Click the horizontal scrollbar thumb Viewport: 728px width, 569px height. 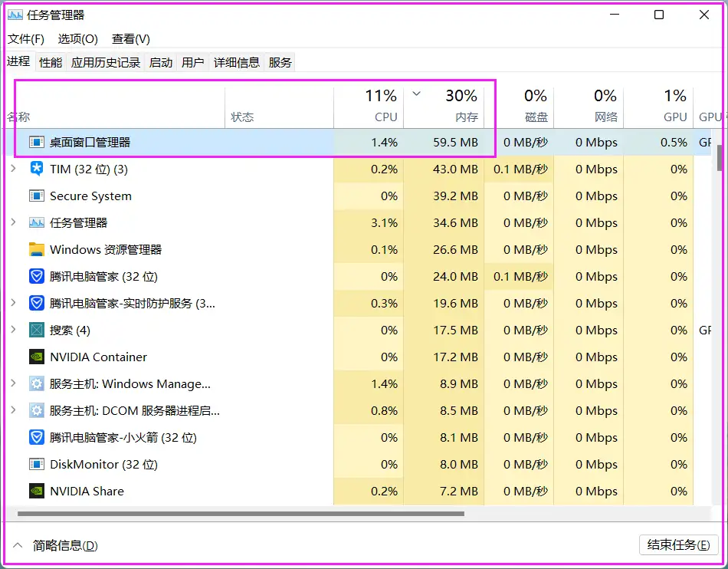241,514
